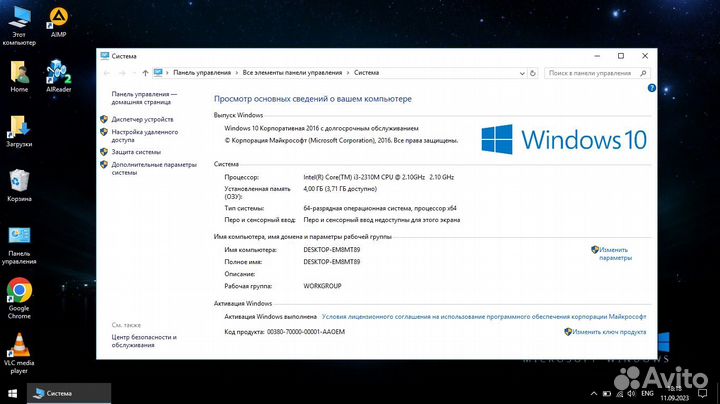Open the battery status tray icon
720x404 pixels.
[607, 393]
